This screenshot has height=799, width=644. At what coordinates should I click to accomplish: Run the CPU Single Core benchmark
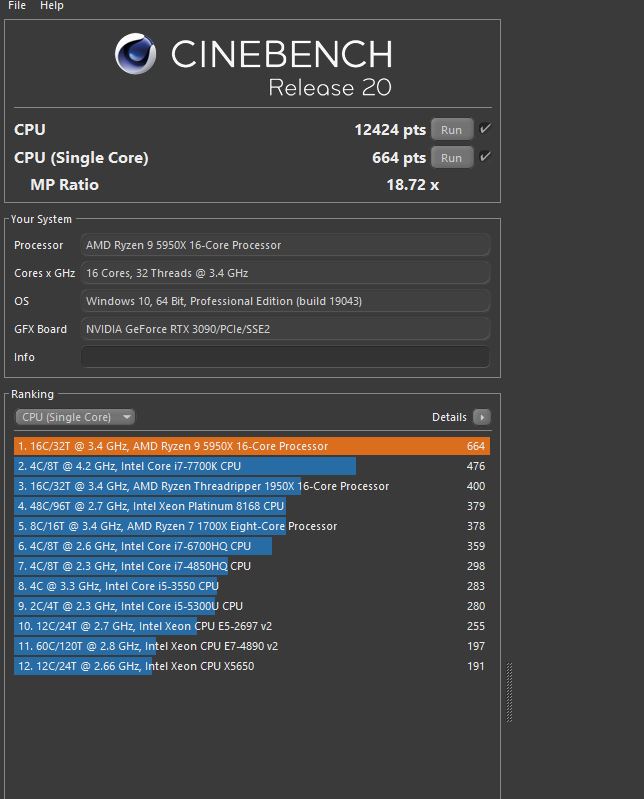[x=451, y=158]
